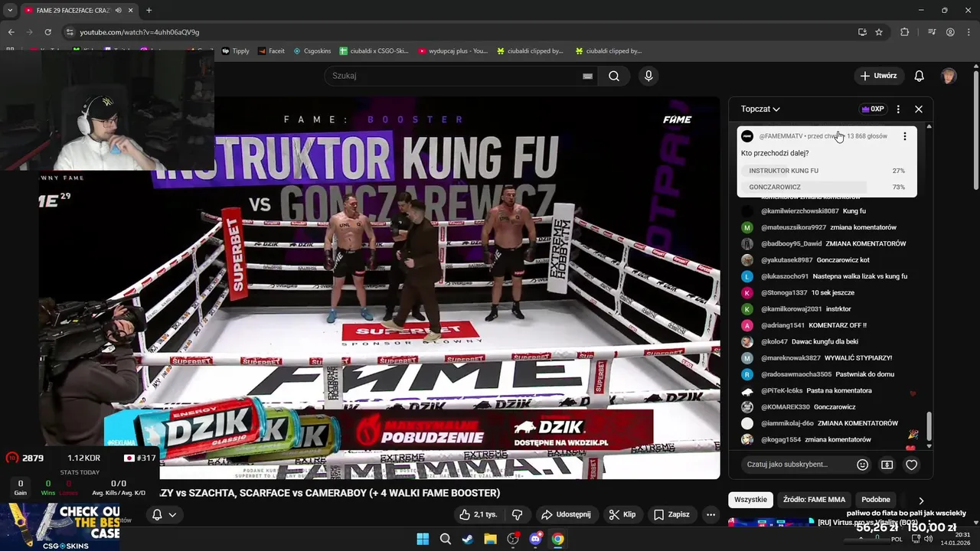The width and height of the screenshot is (980, 551).
Task: Dislike the video
Action: (517, 514)
